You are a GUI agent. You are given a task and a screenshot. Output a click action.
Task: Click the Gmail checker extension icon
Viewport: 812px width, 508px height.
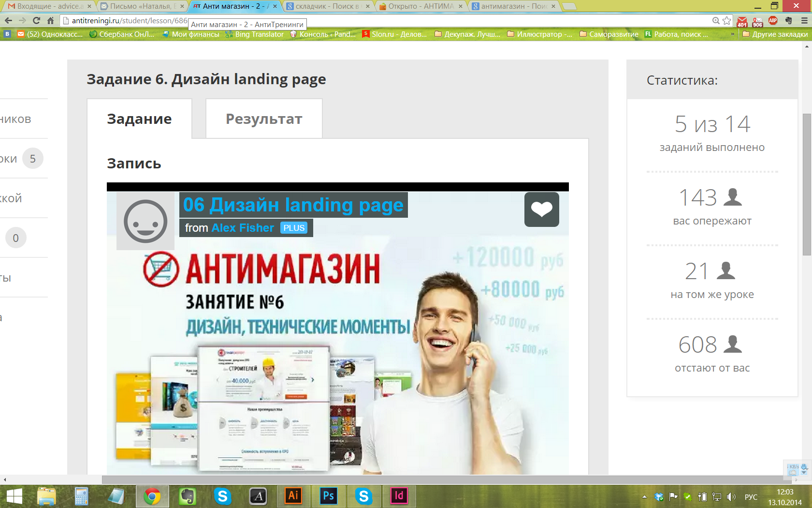(742, 21)
